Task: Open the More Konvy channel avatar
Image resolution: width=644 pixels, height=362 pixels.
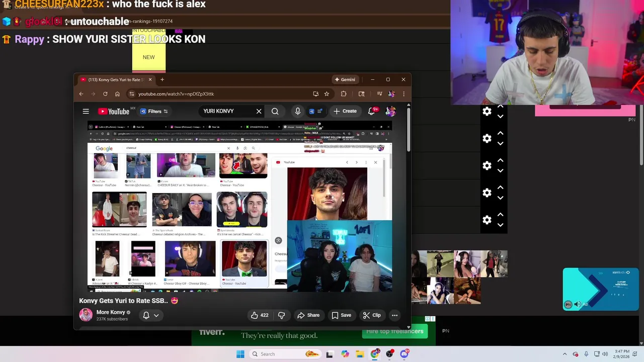Action: click(x=86, y=315)
